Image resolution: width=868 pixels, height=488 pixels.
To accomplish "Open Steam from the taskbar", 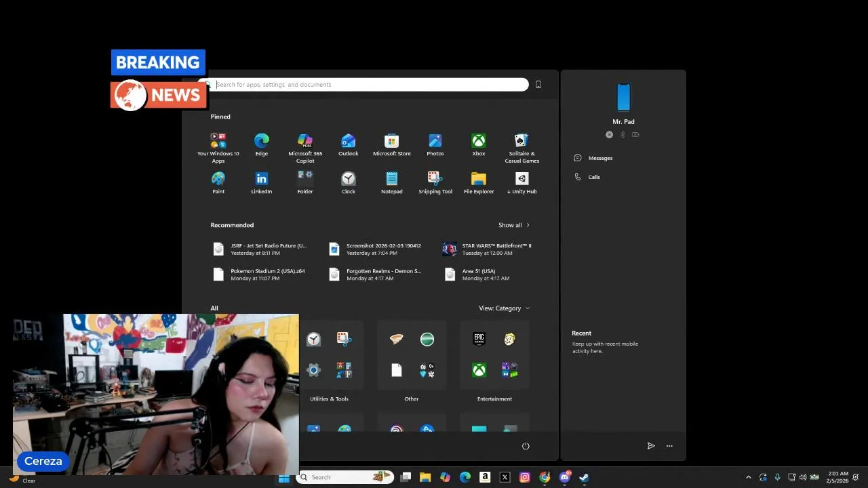I will click(584, 477).
